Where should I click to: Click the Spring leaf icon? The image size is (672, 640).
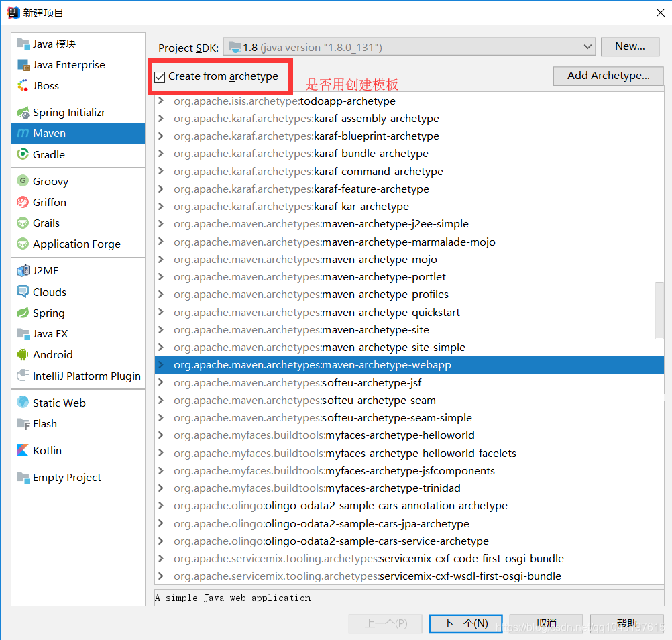point(23,313)
